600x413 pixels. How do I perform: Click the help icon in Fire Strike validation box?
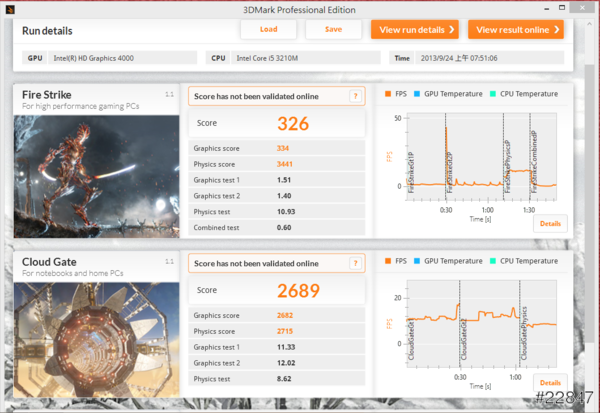click(x=354, y=96)
